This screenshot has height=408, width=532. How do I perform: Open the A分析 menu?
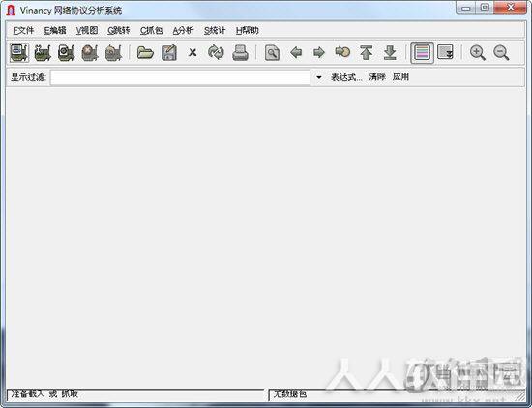(x=183, y=31)
